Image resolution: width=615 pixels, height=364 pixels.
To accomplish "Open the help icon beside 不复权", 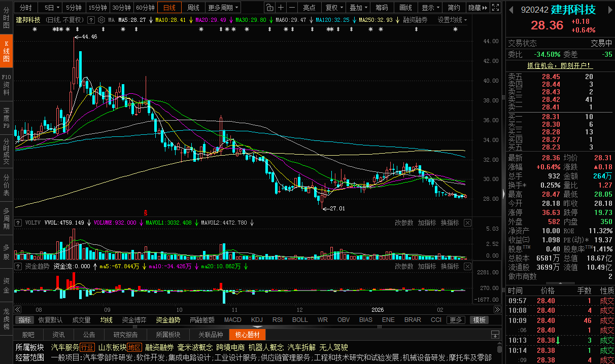I will pyautogui.click(x=91, y=20).
